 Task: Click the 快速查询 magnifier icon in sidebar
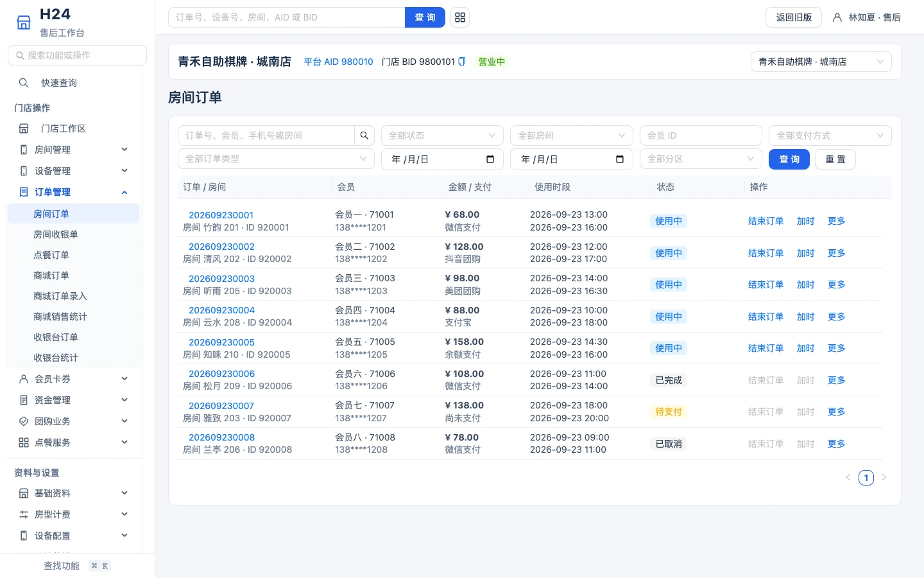tap(24, 83)
